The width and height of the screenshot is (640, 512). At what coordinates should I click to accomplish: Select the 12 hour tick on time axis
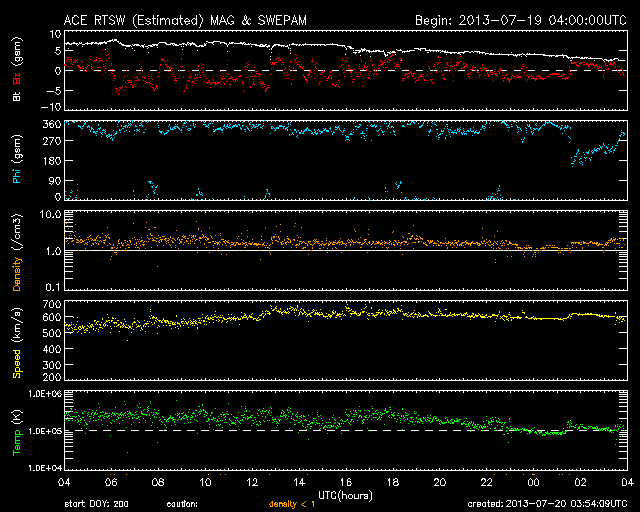(252, 481)
